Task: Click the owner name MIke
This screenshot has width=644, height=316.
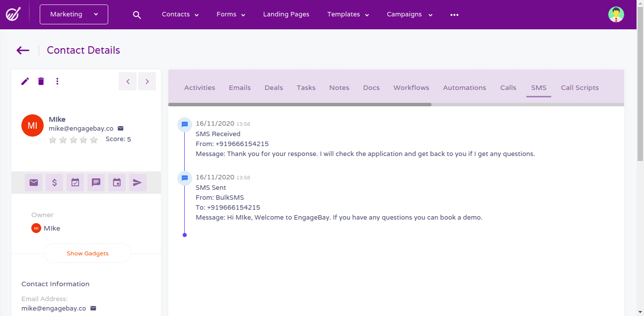Action: click(52, 228)
